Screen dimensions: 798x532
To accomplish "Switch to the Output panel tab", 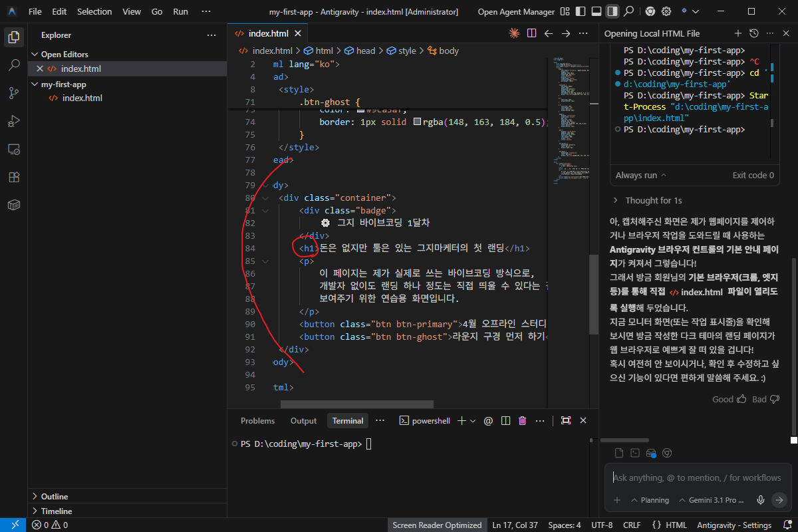I will pos(303,420).
